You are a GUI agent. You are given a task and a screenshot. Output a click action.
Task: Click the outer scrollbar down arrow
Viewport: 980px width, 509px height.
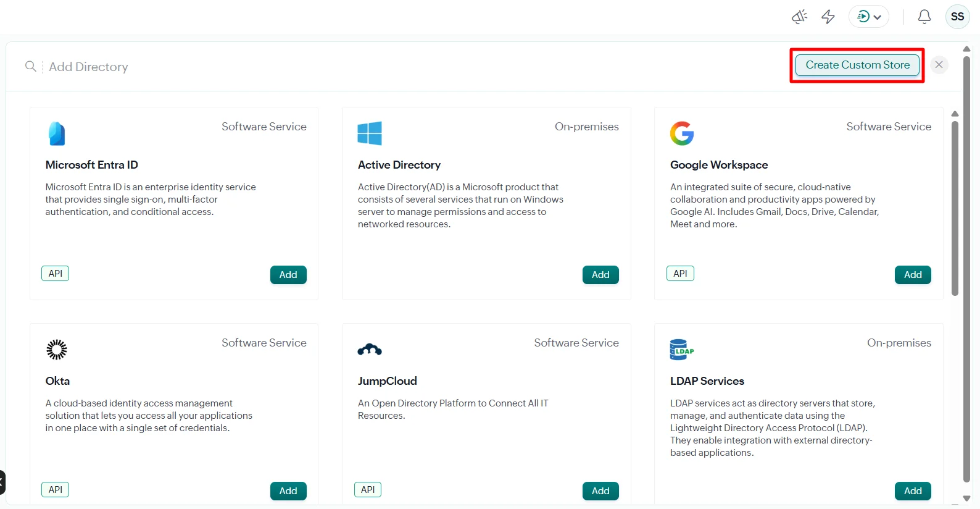pos(966,498)
